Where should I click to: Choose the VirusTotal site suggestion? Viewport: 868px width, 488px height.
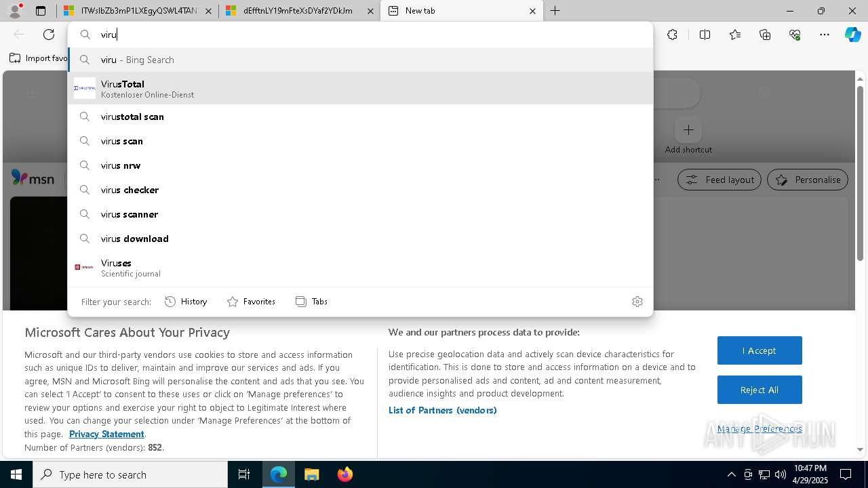click(360, 88)
